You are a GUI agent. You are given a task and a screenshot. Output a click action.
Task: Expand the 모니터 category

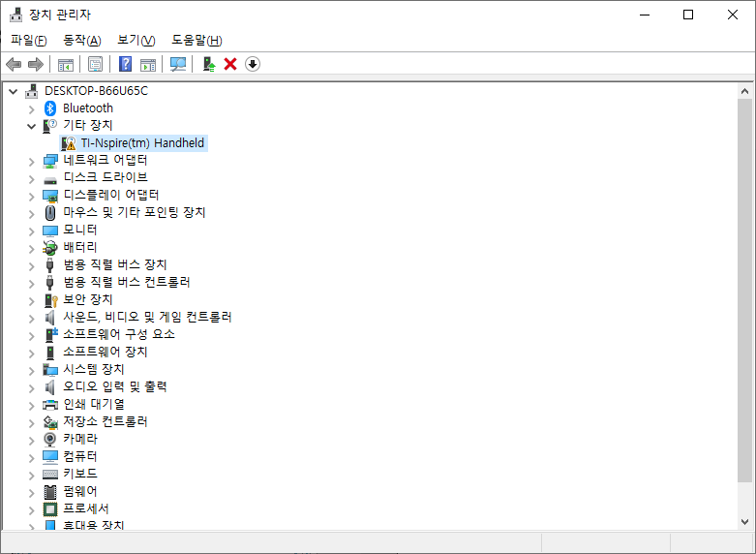[x=32, y=231]
